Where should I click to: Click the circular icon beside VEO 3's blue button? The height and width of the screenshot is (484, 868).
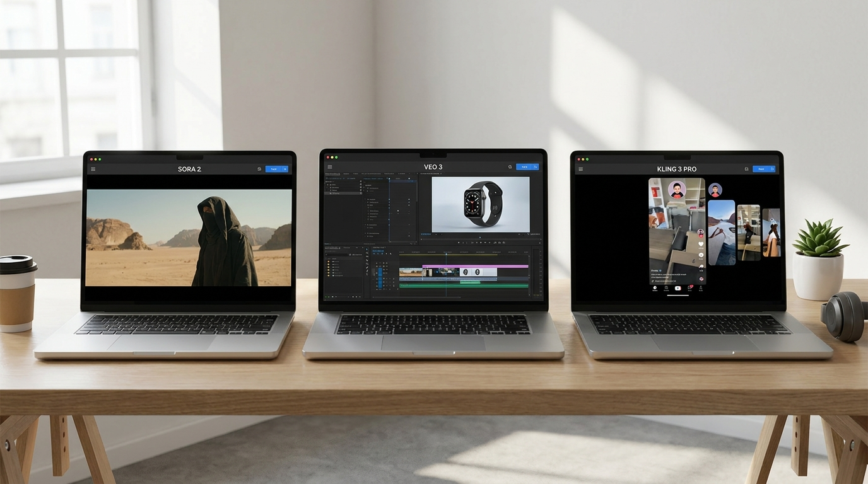coord(510,167)
